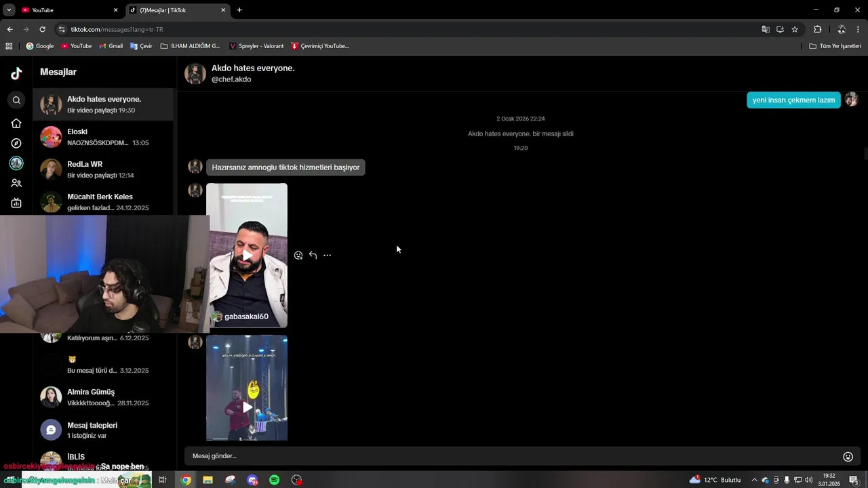The width and height of the screenshot is (868, 488).
Task: Click the TikTok logo in sidebar
Action: click(16, 74)
